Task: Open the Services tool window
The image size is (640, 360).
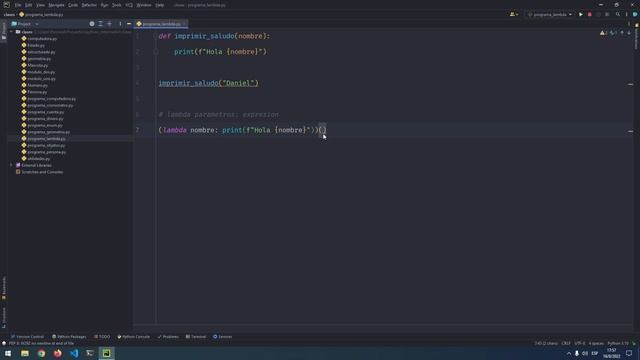Action: tap(222, 337)
